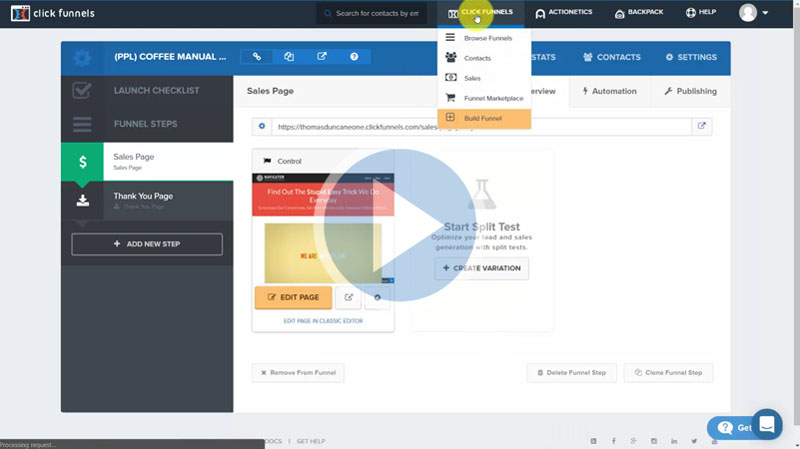The image size is (800, 449).
Task: Click the funnel help question mark icon
Action: point(354,57)
